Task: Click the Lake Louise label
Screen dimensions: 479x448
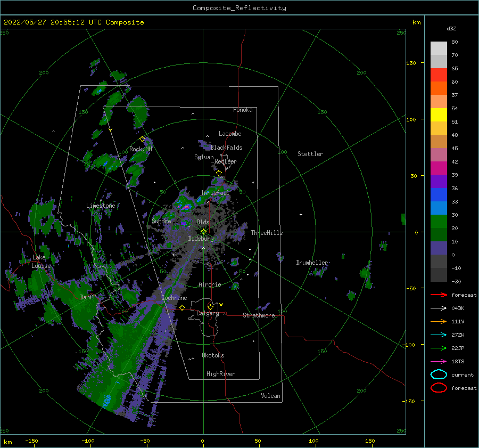Action: tap(41, 262)
